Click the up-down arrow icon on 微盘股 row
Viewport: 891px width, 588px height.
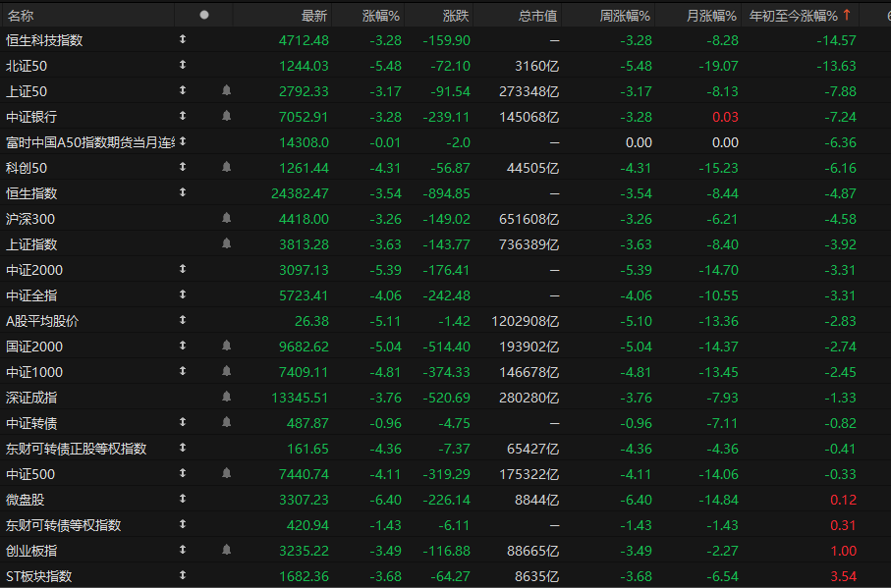pyautogui.click(x=182, y=499)
